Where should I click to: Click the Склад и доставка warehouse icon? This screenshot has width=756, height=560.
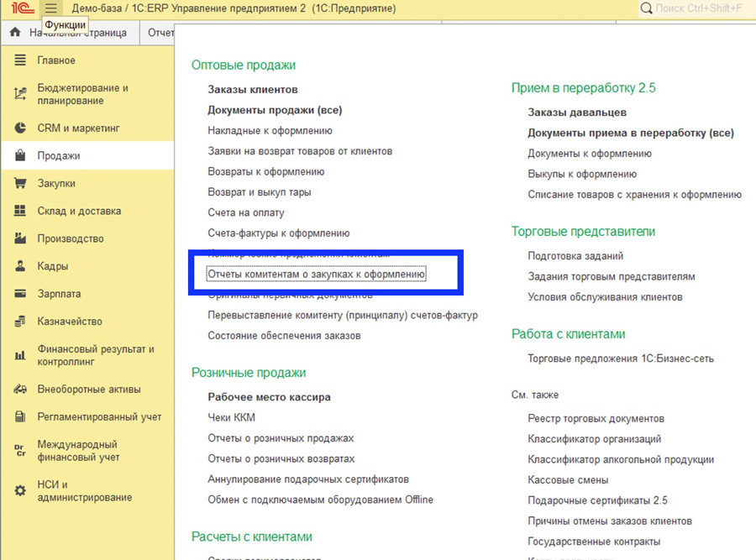point(20,212)
